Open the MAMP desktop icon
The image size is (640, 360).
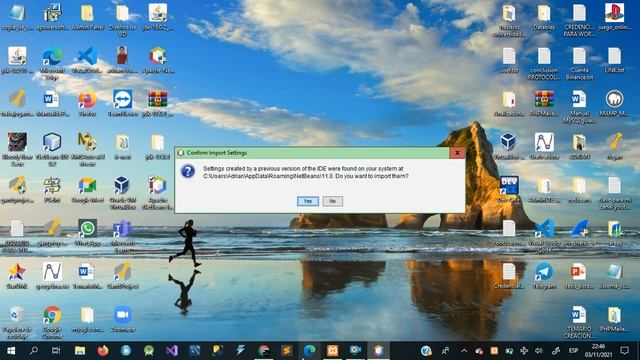[614, 104]
